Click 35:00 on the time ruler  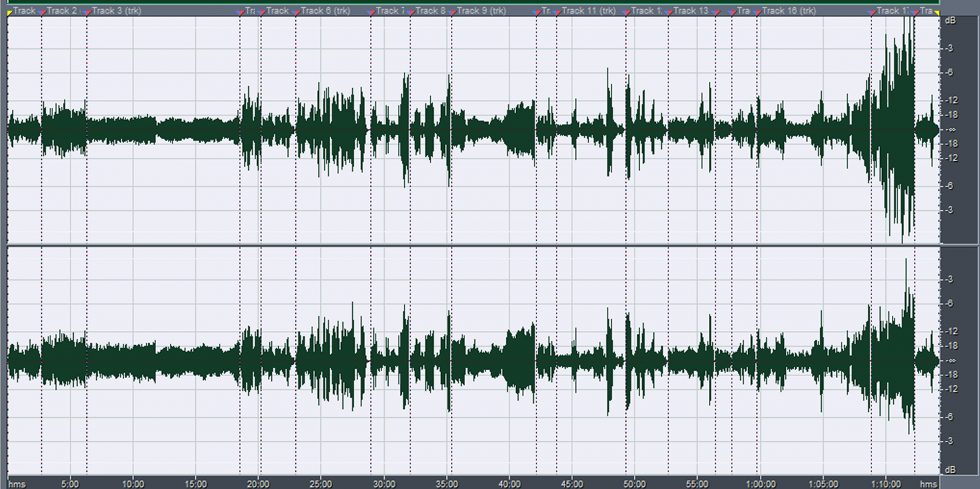pyautogui.click(x=446, y=484)
